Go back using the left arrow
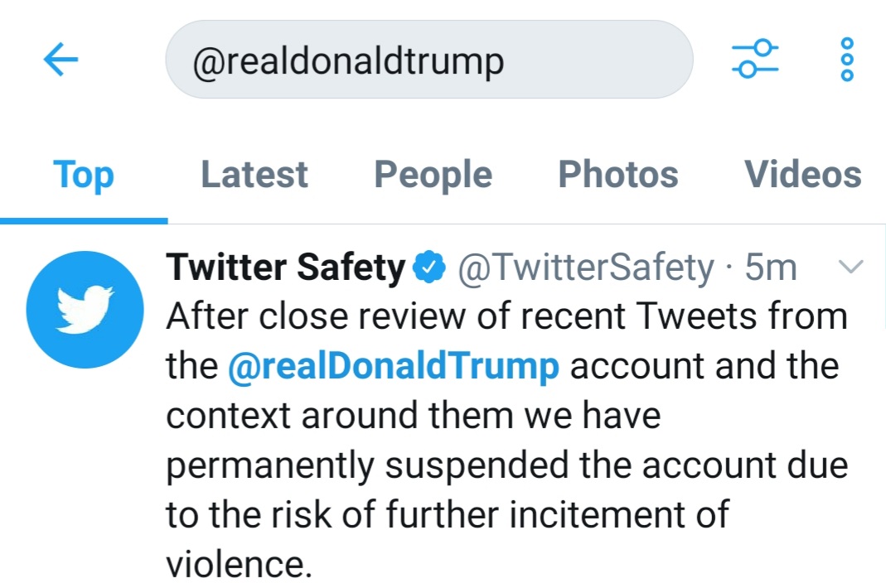 coord(61,60)
